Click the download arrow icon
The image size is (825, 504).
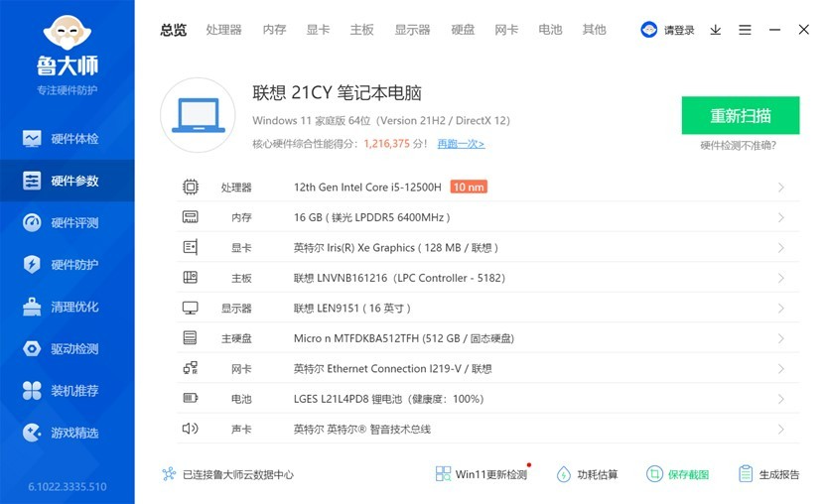[715, 30]
